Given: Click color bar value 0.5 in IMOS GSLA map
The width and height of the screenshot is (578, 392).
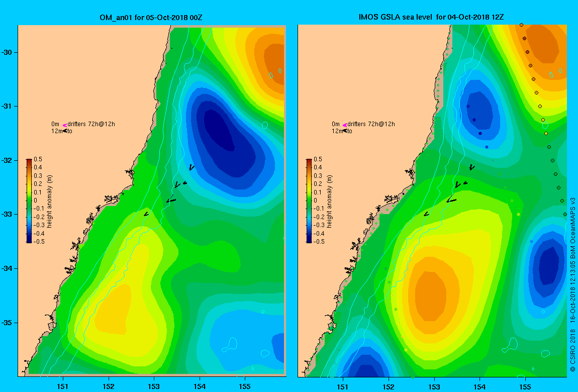Looking at the screenshot, I should pyautogui.click(x=318, y=159).
